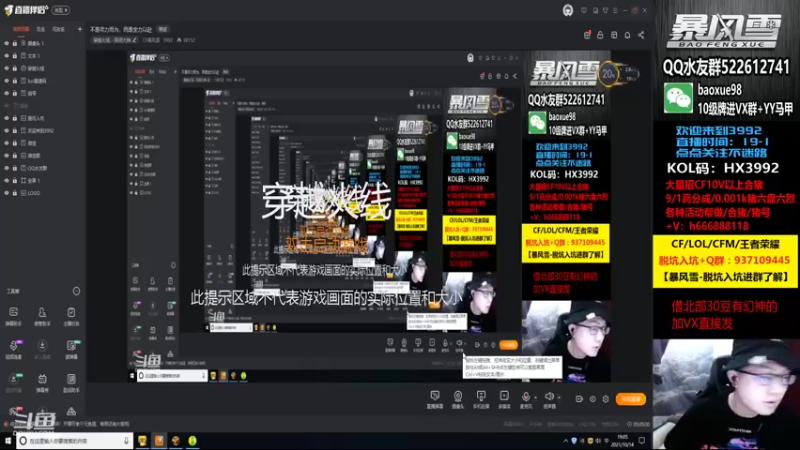
Task: Open the triangle-shaped tool in the bottom toolbox row
Action: [x=71, y=411]
